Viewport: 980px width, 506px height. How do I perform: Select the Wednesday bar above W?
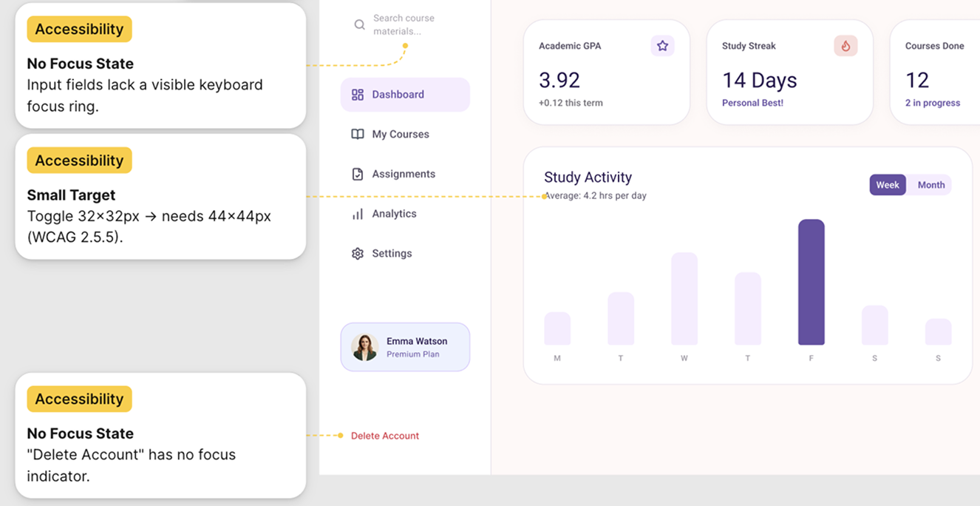[684, 299]
